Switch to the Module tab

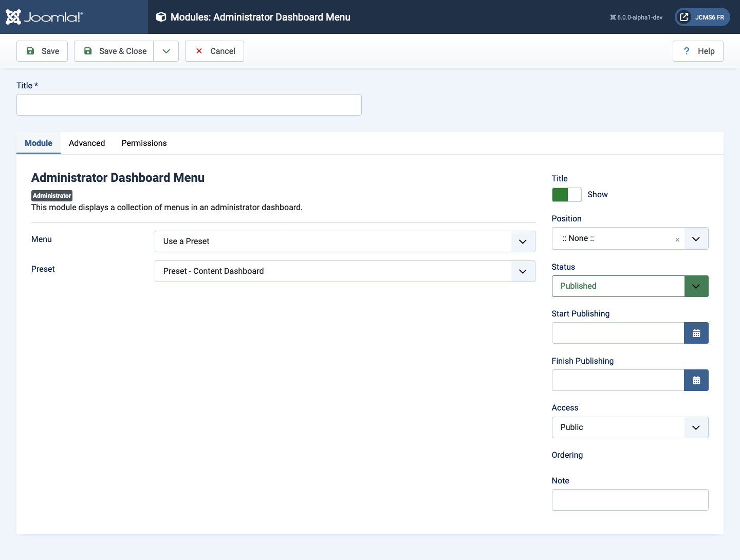(39, 143)
